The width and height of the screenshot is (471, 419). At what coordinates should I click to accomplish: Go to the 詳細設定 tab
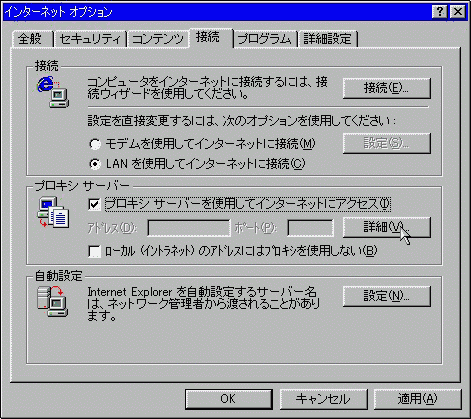click(x=328, y=39)
